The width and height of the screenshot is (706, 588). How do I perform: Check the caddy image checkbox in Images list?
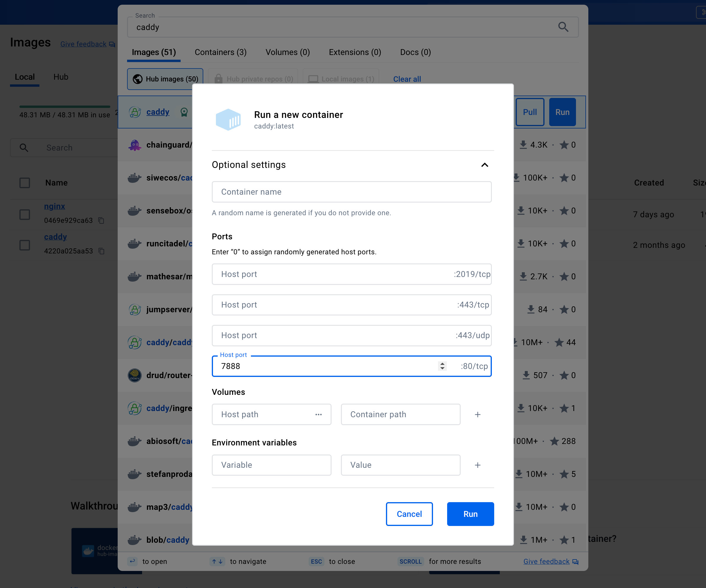click(24, 245)
